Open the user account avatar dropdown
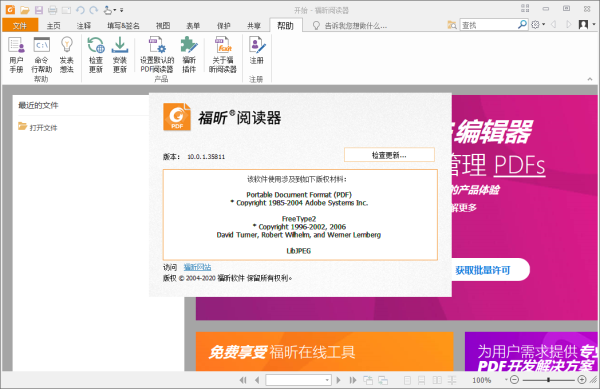The image size is (600, 389). (x=587, y=24)
